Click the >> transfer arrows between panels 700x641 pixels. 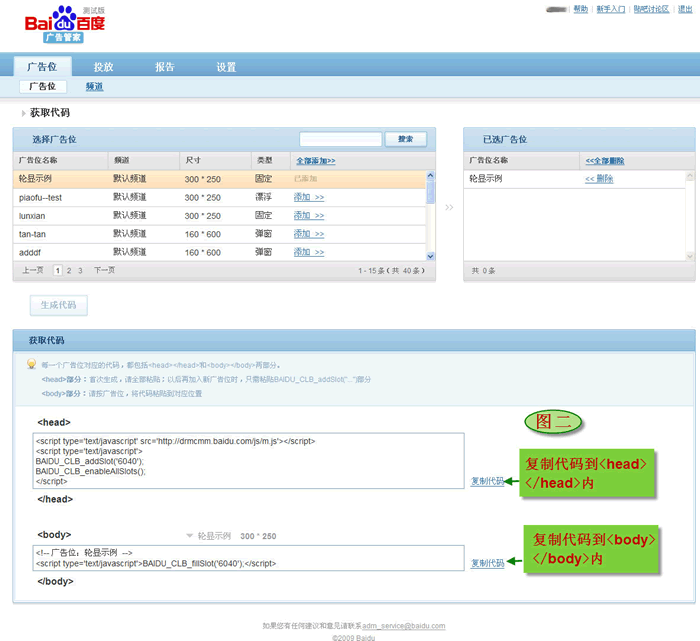tap(449, 207)
